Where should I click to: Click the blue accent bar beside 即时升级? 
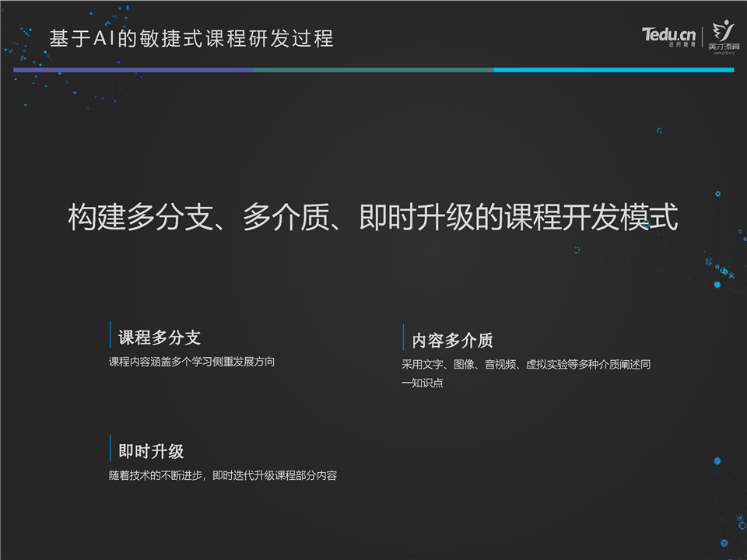point(110,448)
